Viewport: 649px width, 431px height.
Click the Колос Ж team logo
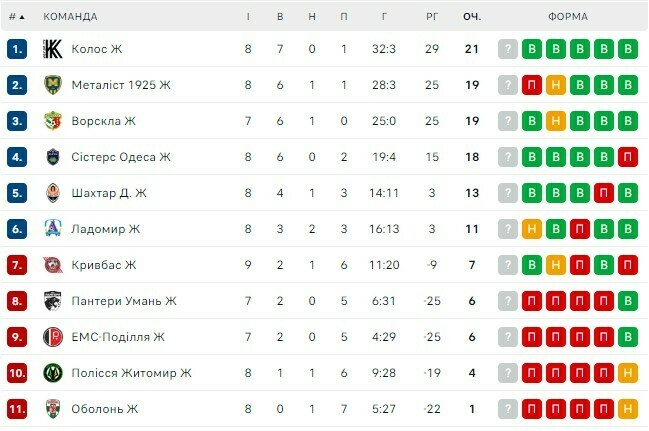(53, 49)
